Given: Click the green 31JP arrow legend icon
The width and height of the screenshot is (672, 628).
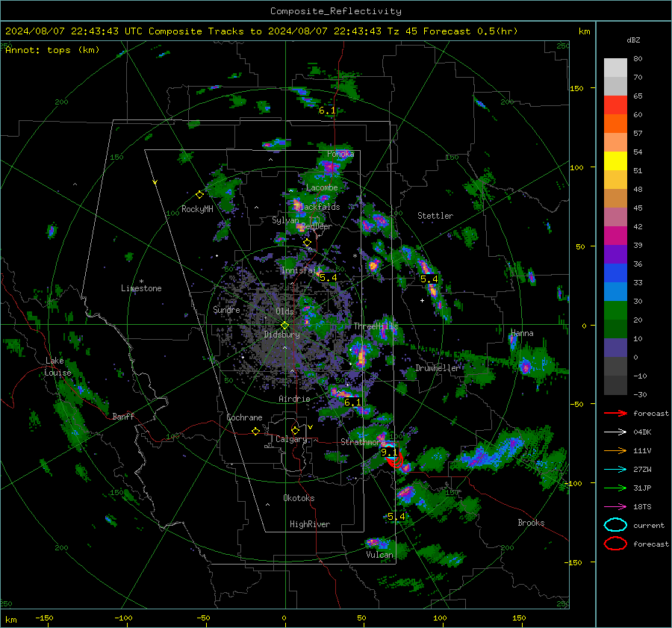Looking at the screenshot, I should point(615,488).
